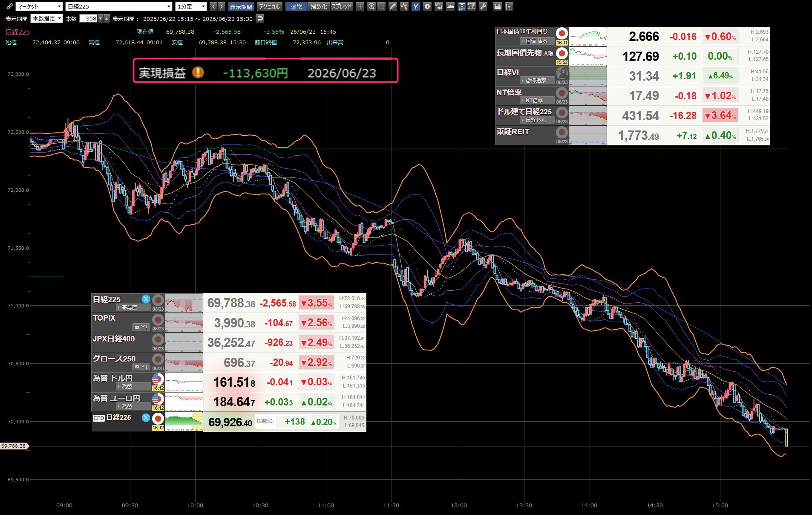The width and height of the screenshot is (812, 515).
Task: Click the printer icon
Action: click(x=497, y=6)
